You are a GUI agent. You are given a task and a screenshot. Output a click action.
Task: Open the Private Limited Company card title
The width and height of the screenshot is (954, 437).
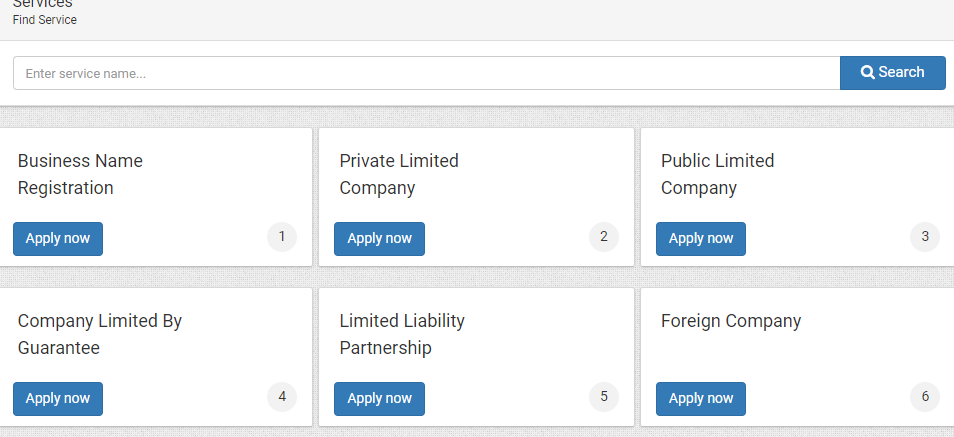(x=399, y=175)
